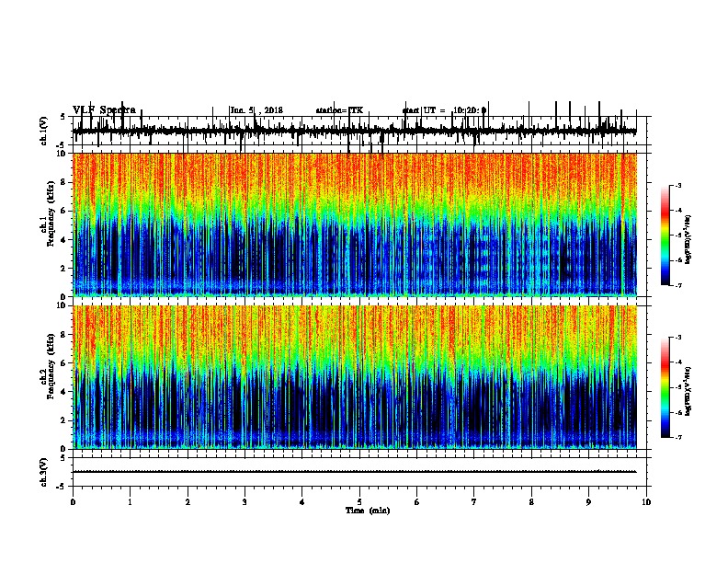Click the "ch.1(V)" waveform axis label
The image size is (728, 563).
pos(44,131)
